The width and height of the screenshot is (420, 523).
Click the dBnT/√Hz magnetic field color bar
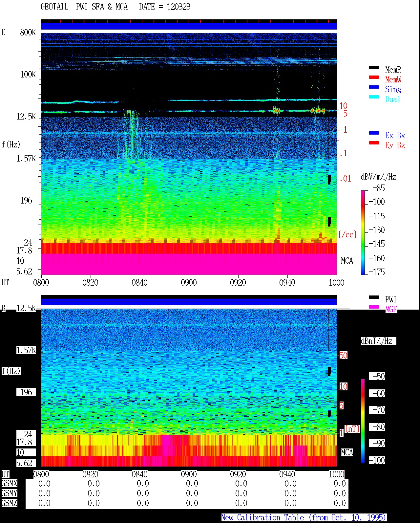tap(363, 421)
